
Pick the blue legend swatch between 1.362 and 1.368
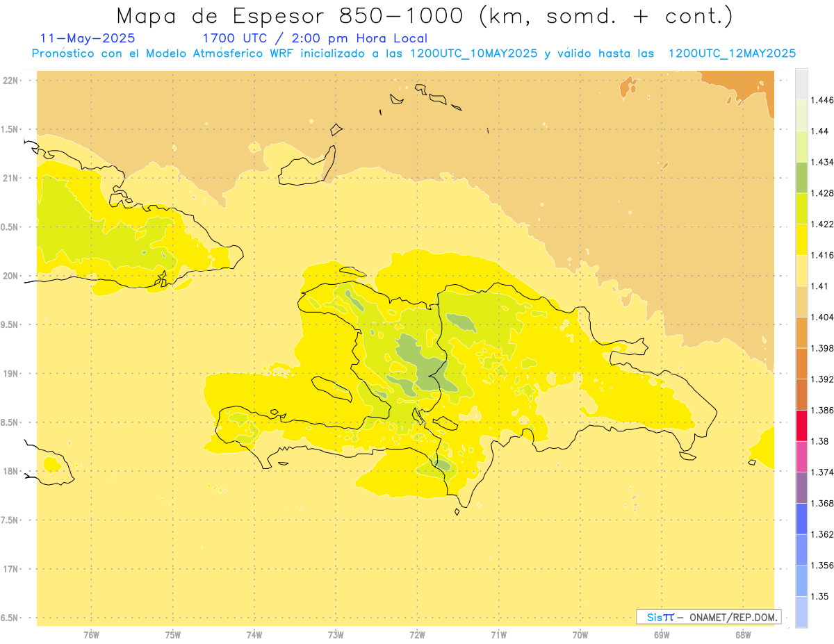801,518
